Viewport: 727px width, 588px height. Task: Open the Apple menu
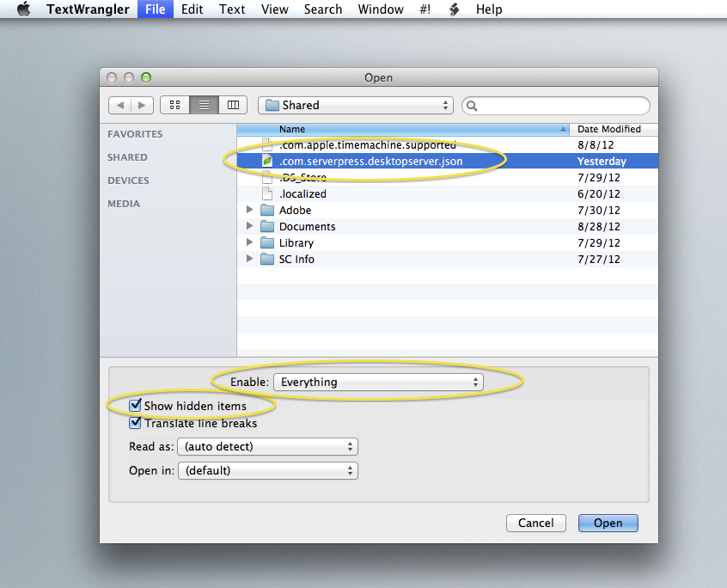tap(24, 9)
